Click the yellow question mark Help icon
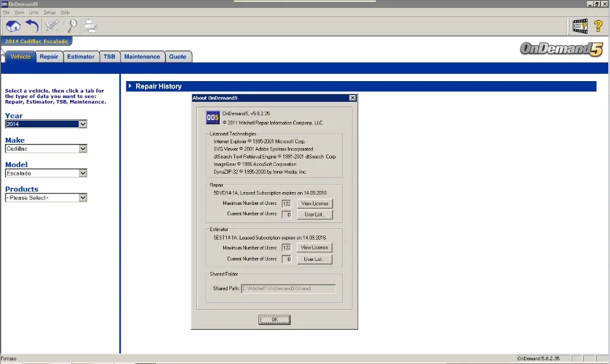 click(x=598, y=26)
